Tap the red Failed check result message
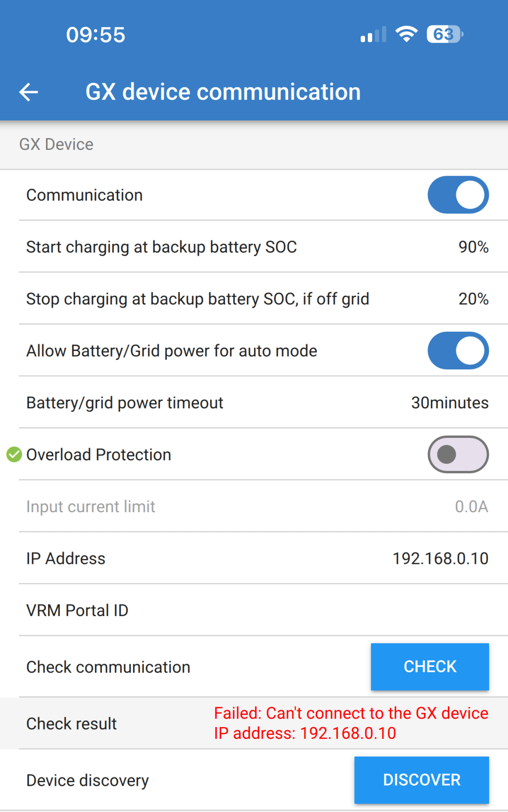Screen dimensions: 508x812 (351, 723)
